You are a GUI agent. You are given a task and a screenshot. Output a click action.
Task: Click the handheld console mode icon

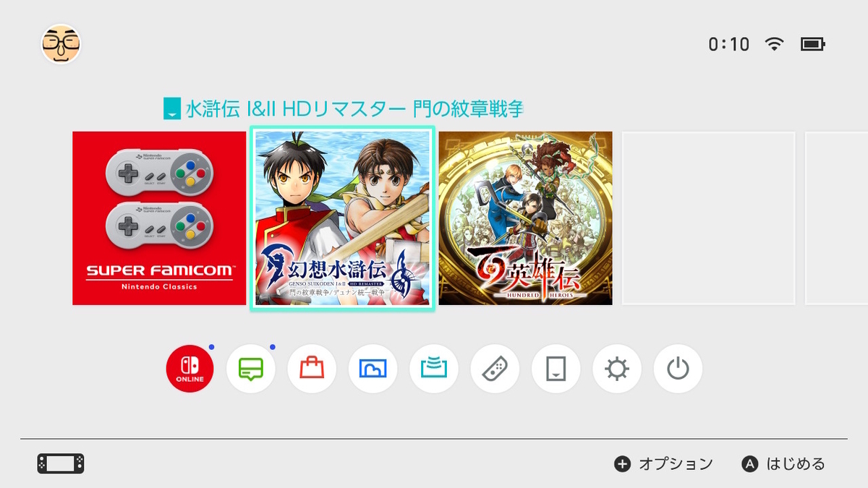pyautogui.click(x=61, y=463)
